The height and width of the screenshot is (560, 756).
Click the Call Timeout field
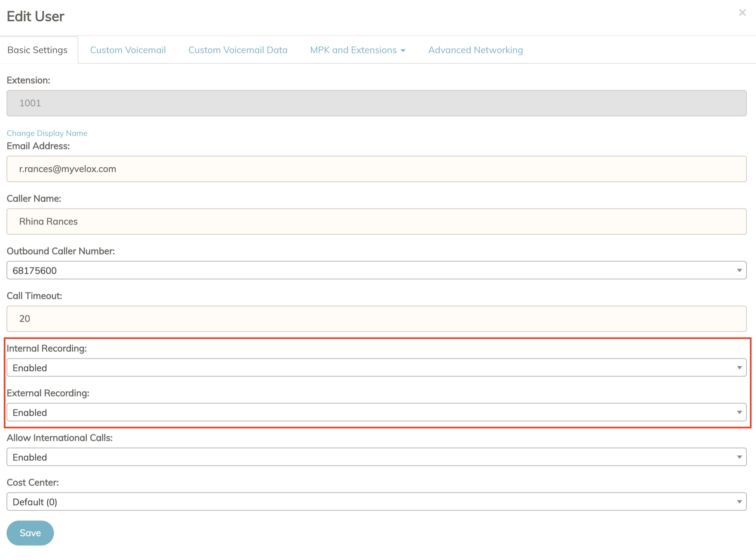coord(376,319)
